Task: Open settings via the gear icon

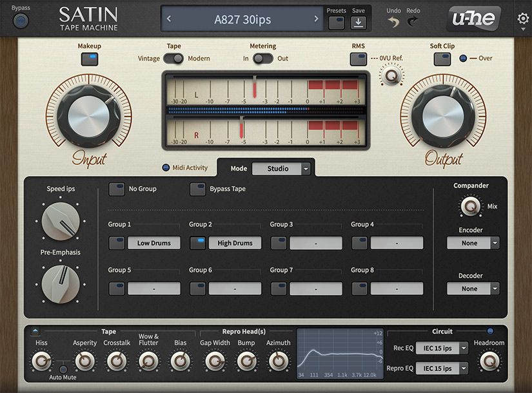Action: pyautogui.click(x=524, y=19)
